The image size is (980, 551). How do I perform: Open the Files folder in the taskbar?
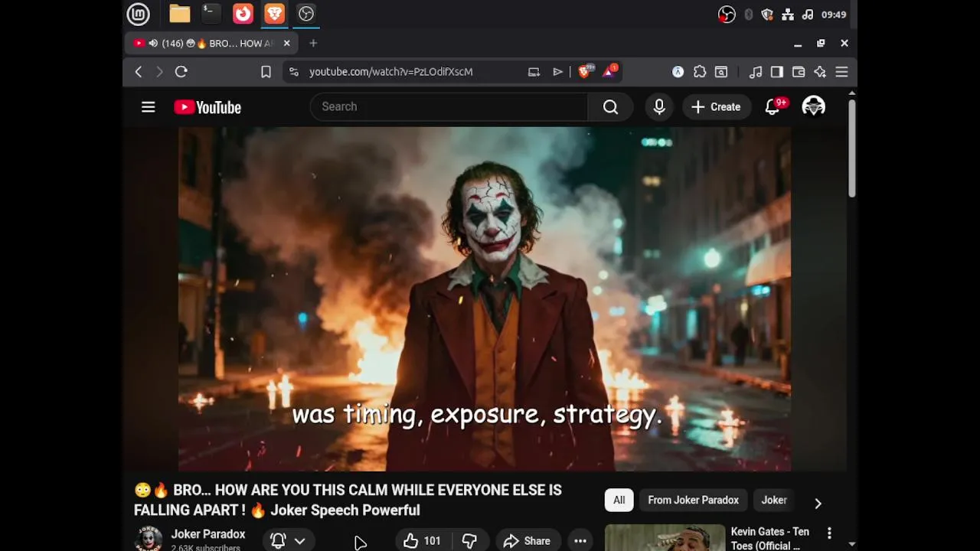[180, 14]
